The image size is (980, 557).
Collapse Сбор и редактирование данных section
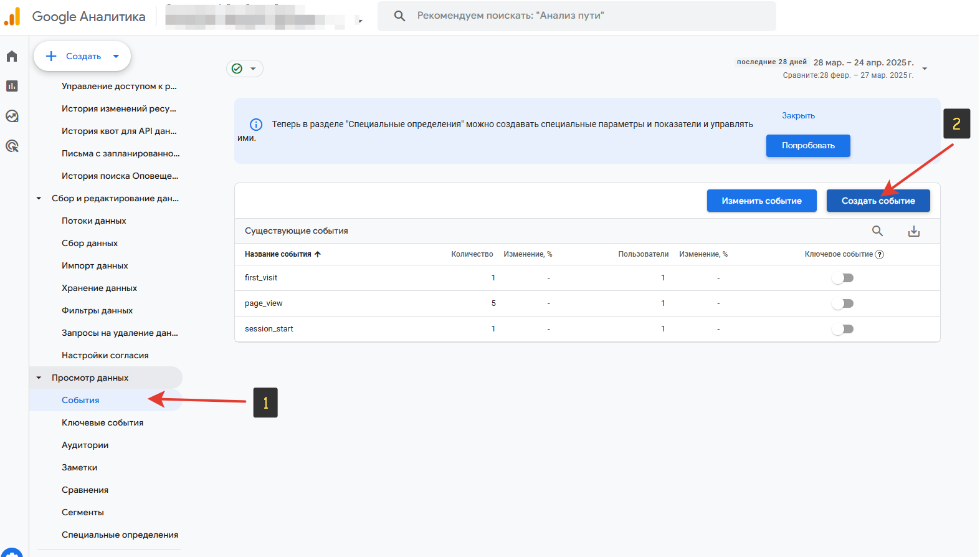(x=39, y=198)
